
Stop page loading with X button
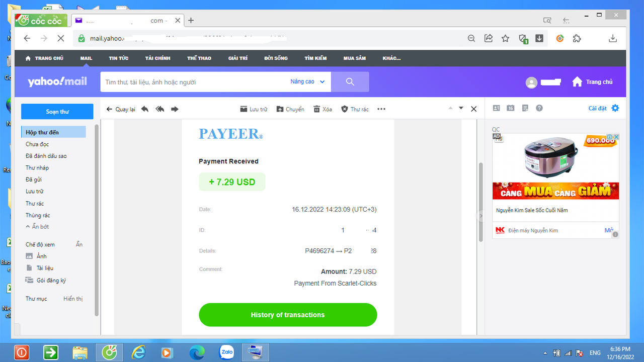[x=60, y=38]
